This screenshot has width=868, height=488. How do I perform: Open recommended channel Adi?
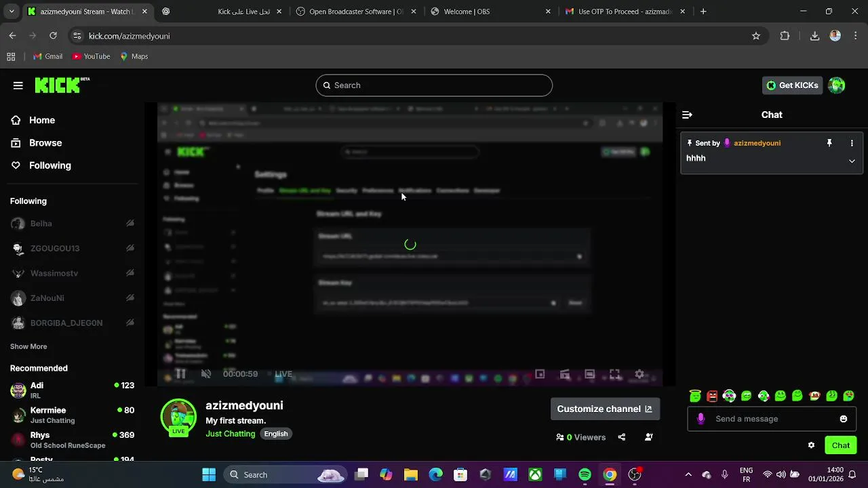point(72,390)
